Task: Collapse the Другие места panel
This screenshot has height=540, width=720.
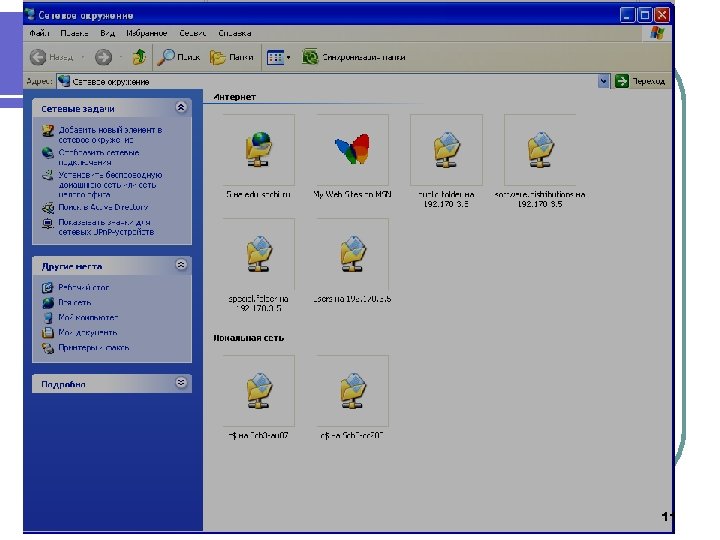Action: pos(181,264)
